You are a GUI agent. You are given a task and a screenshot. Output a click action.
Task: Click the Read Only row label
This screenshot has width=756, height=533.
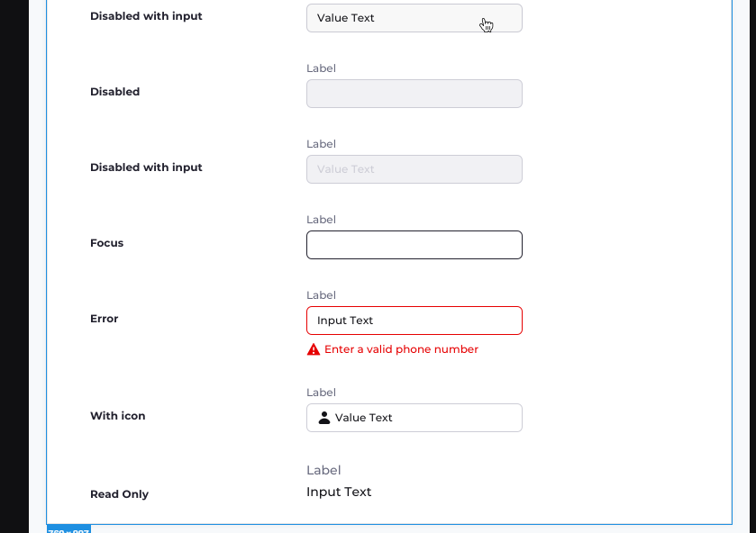(119, 493)
